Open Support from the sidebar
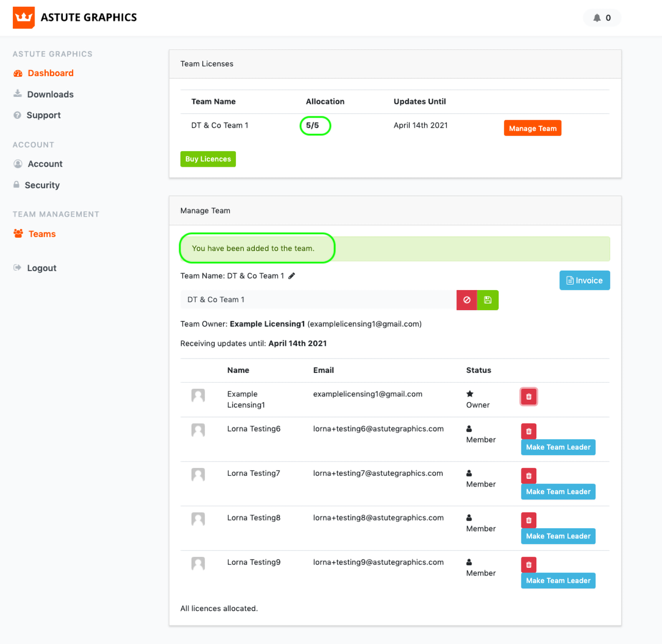 pyautogui.click(x=43, y=115)
